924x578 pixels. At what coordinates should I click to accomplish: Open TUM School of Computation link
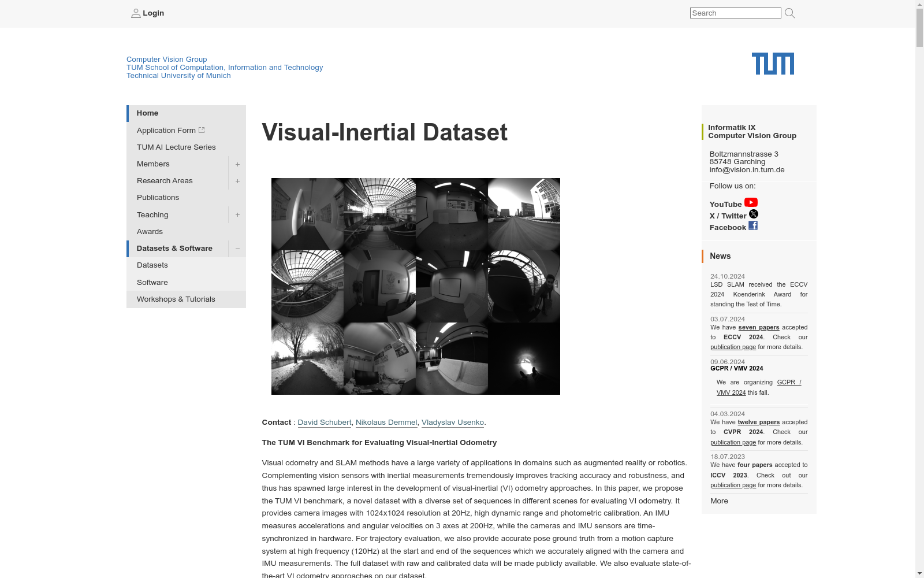pos(225,67)
